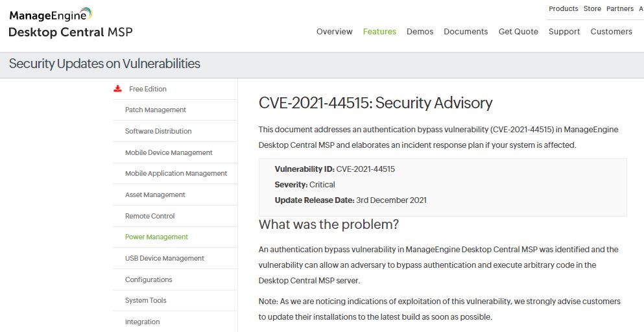Open Mobile Device Management sidebar link

click(x=169, y=152)
